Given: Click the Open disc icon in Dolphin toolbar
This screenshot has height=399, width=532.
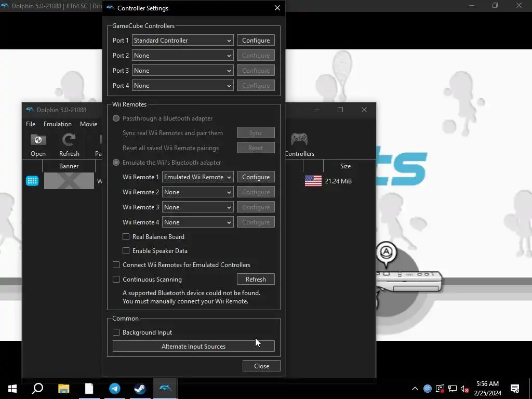Looking at the screenshot, I should point(38,140).
